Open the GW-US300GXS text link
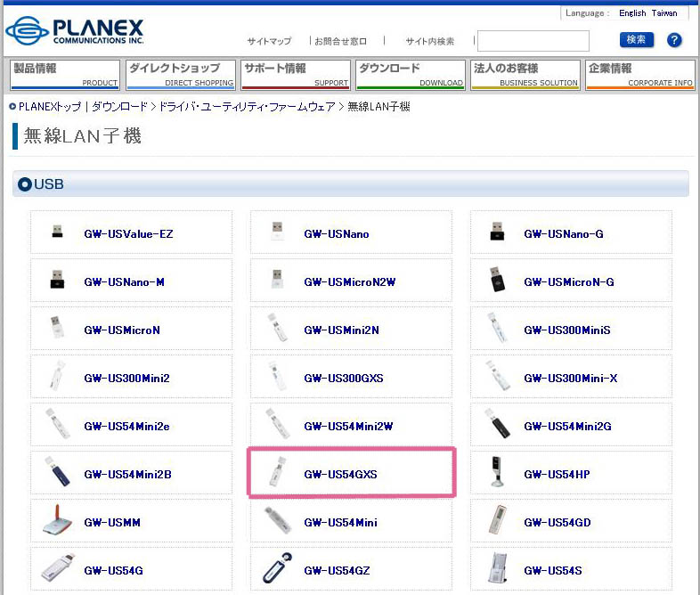700x595 pixels. pos(343,379)
